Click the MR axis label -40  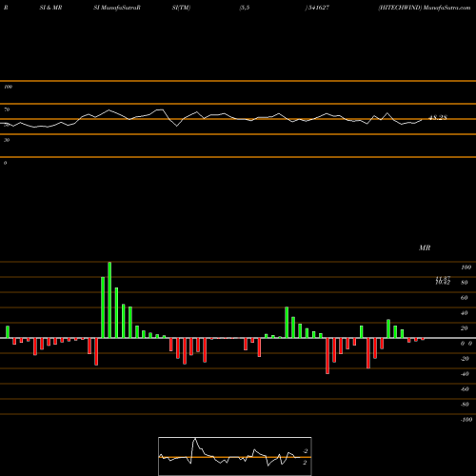[465, 374]
